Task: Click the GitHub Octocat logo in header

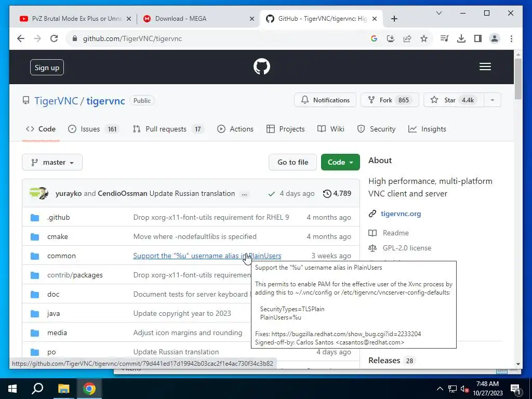Action: (262, 66)
